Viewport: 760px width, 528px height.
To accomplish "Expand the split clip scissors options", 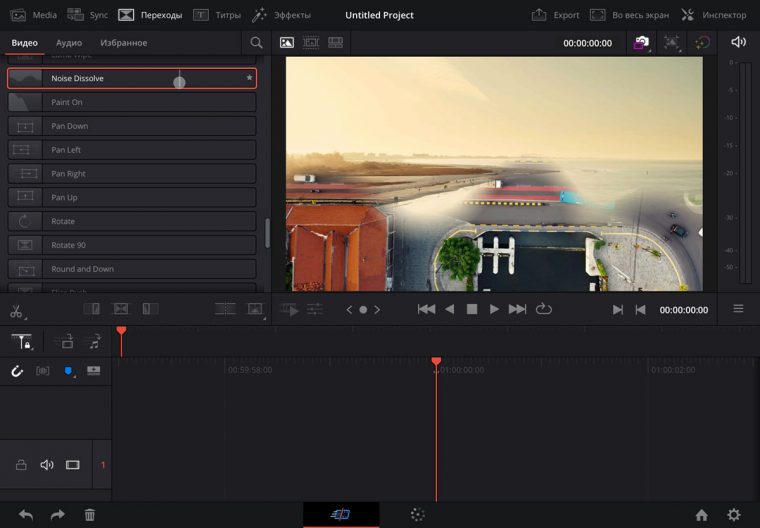I will point(17,311).
